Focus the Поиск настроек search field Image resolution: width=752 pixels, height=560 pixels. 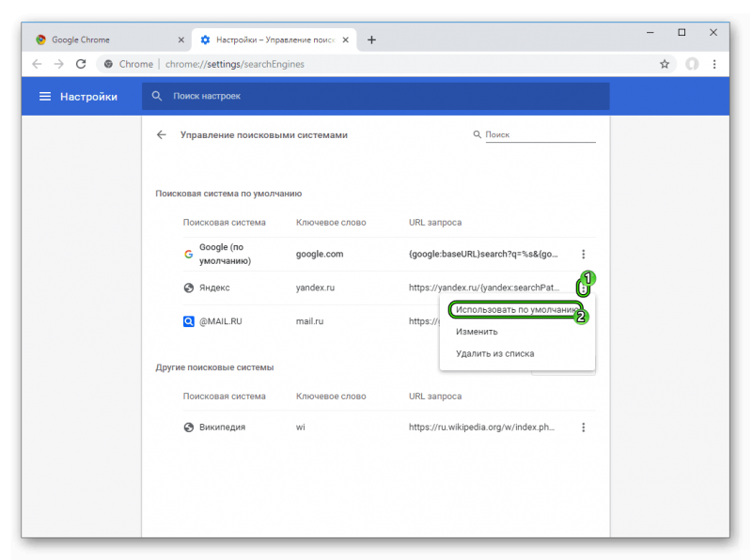(x=375, y=96)
